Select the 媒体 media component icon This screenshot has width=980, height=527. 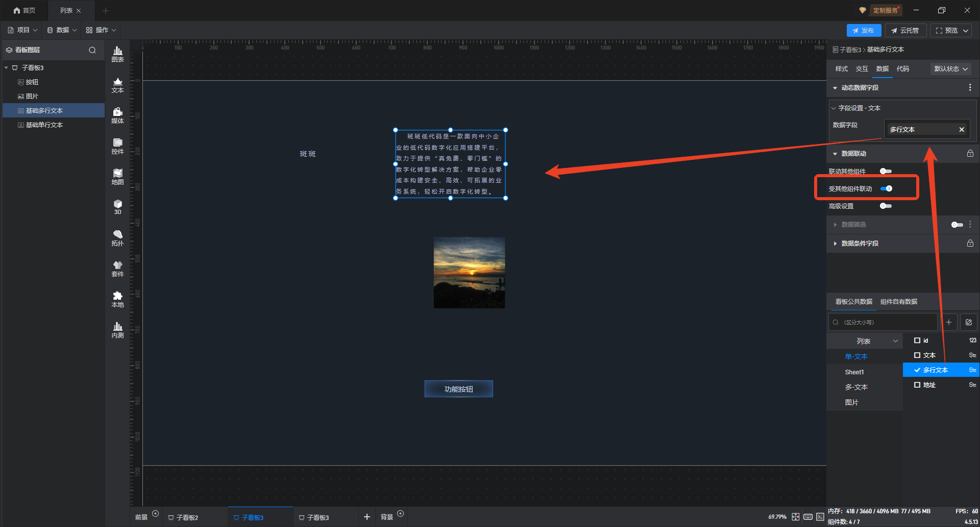pyautogui.click(x=117, y=115)
